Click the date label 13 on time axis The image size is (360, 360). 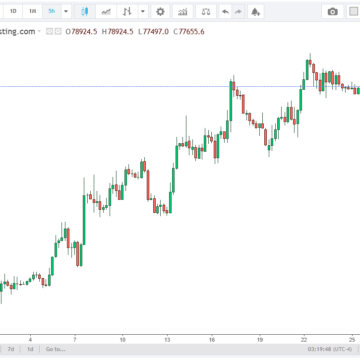pos(167,340)
